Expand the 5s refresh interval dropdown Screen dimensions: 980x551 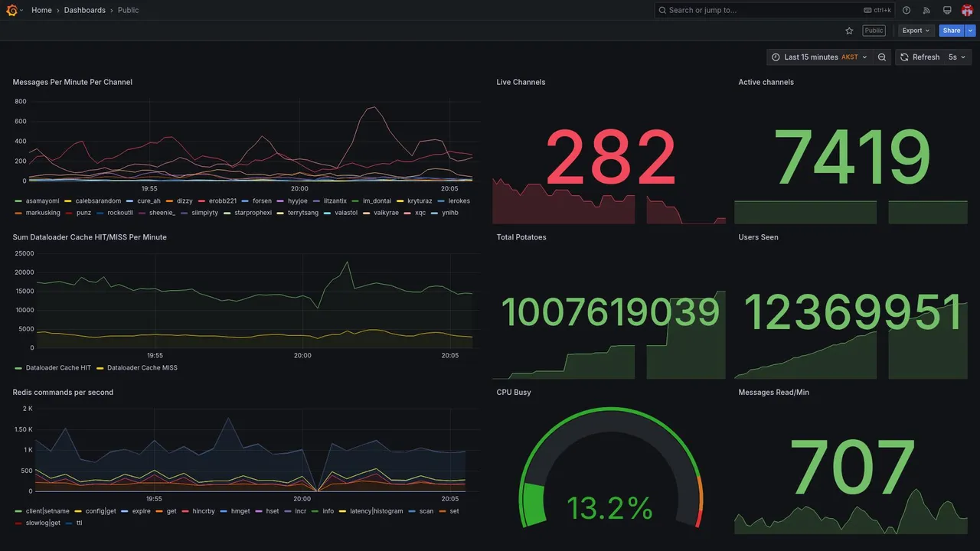point(957,57)
